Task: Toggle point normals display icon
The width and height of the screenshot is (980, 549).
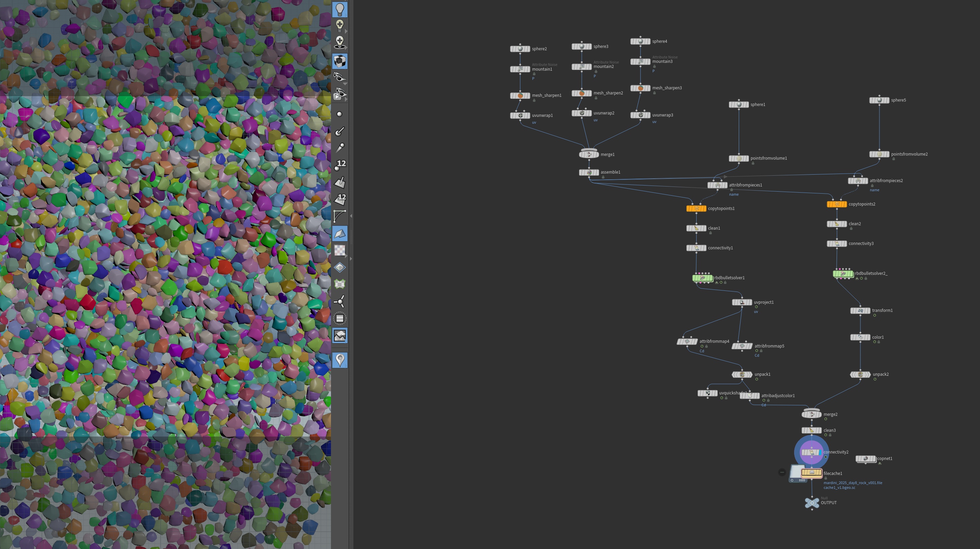Action: tap(340, 131)
